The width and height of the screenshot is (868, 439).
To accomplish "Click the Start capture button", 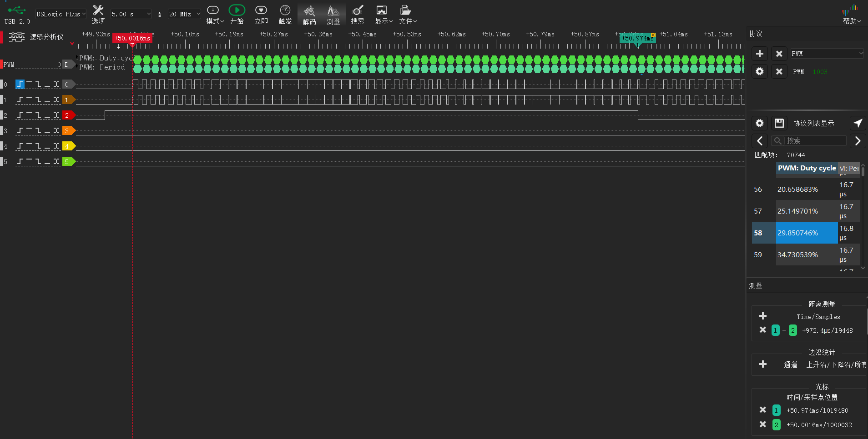I will click(237, 15).
